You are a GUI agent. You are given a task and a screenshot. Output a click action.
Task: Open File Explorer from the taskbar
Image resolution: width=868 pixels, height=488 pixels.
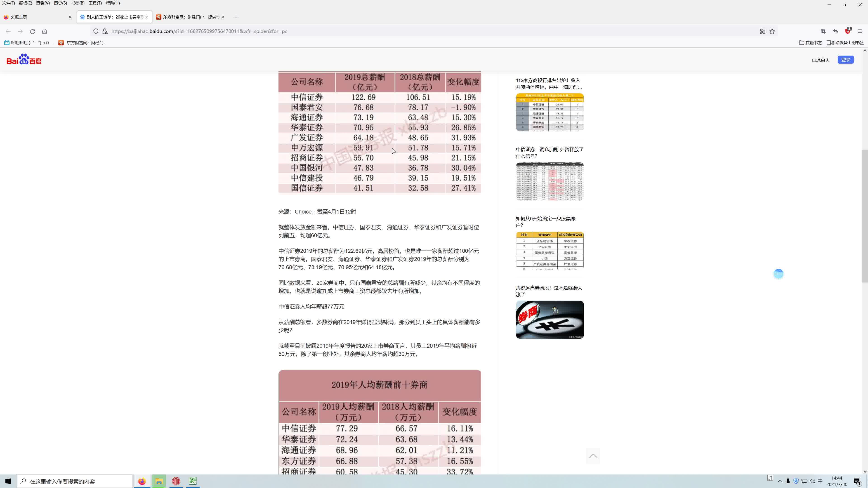(x=159, y=481)
